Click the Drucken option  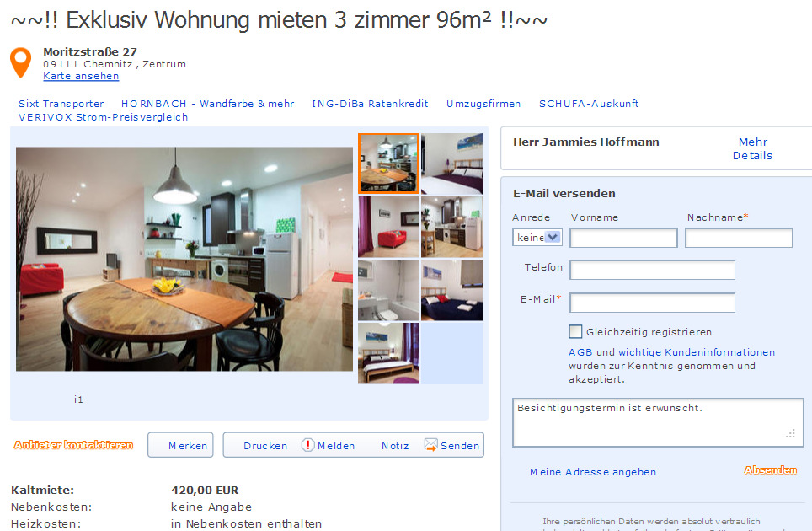coord(265,446)
